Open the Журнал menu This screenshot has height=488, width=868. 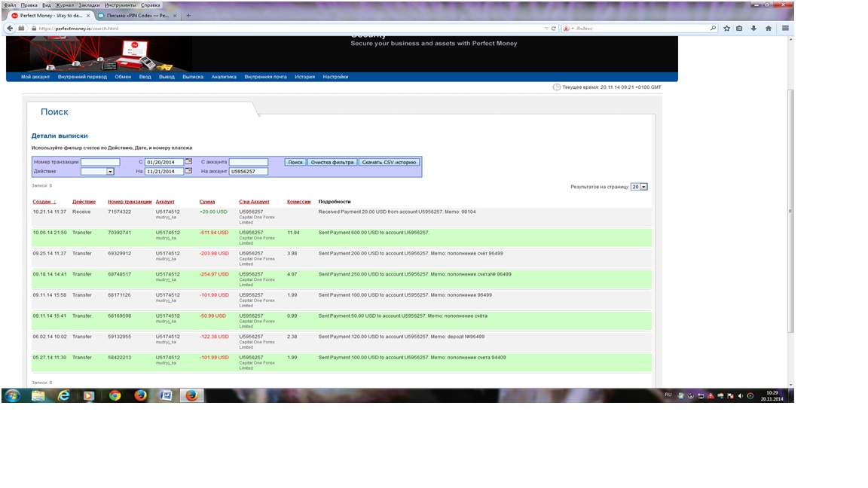click(64, 5)
